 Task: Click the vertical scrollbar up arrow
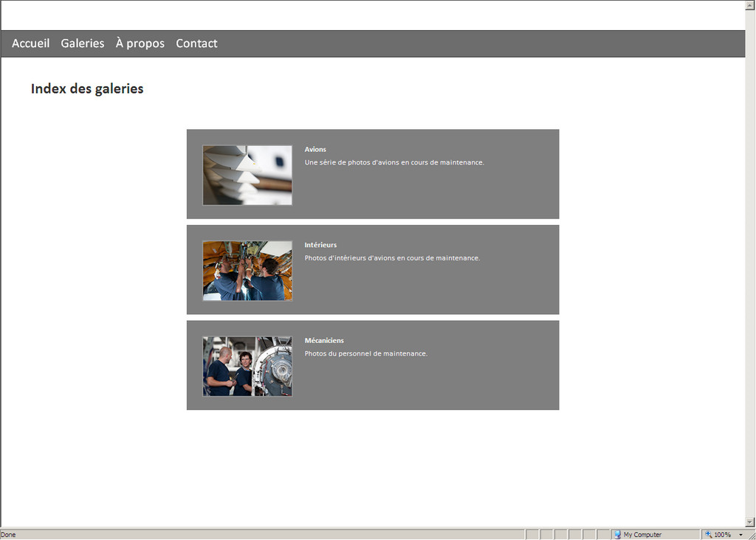(750, 5)
